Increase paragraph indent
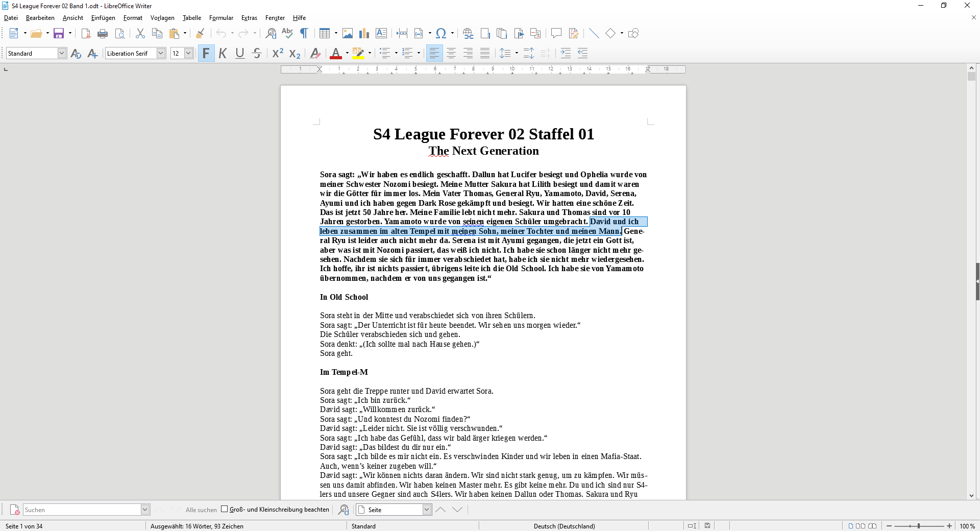The image size is (980, 531). click(x=566, y=53)
